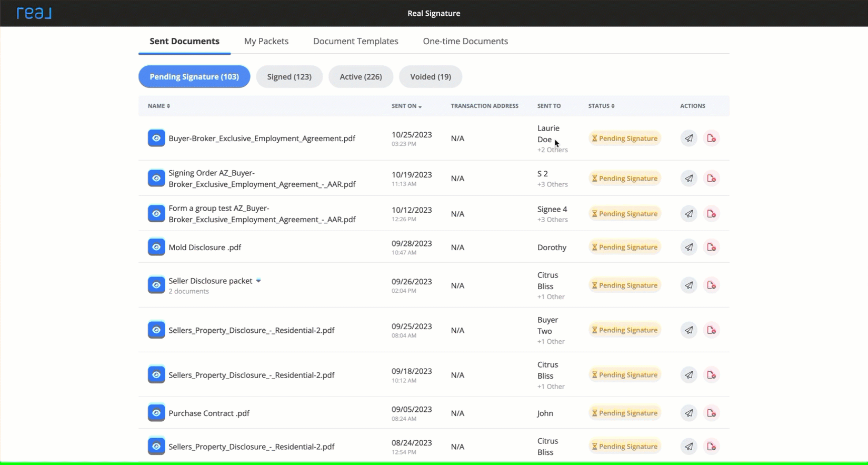Void the 08/24/2023 Sellers_Property_Disclosure document
This screenshot has height=465, width=868.
712,447
